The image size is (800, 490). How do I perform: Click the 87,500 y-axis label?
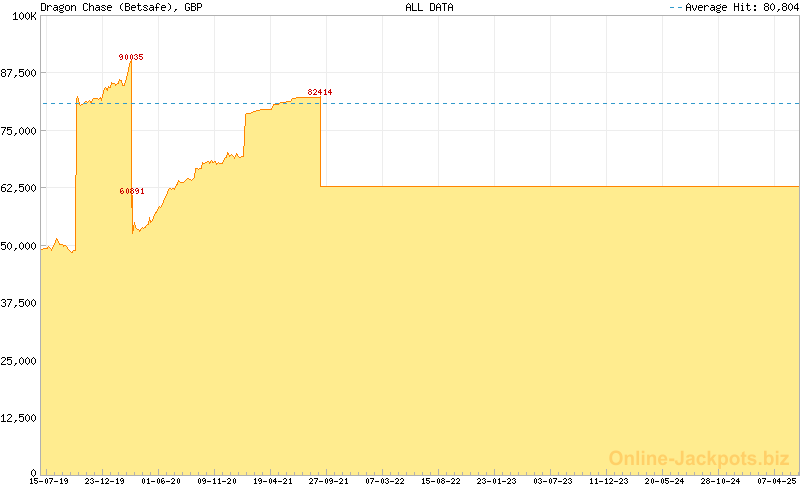coord(19,73)
